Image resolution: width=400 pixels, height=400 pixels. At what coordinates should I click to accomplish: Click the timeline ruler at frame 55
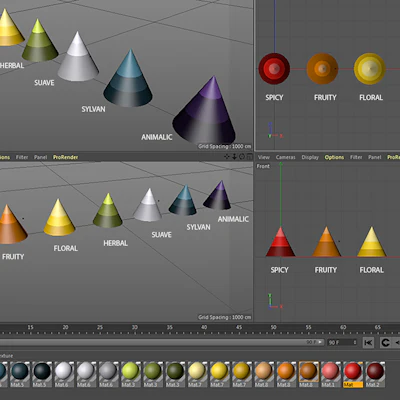pos(308,328)
